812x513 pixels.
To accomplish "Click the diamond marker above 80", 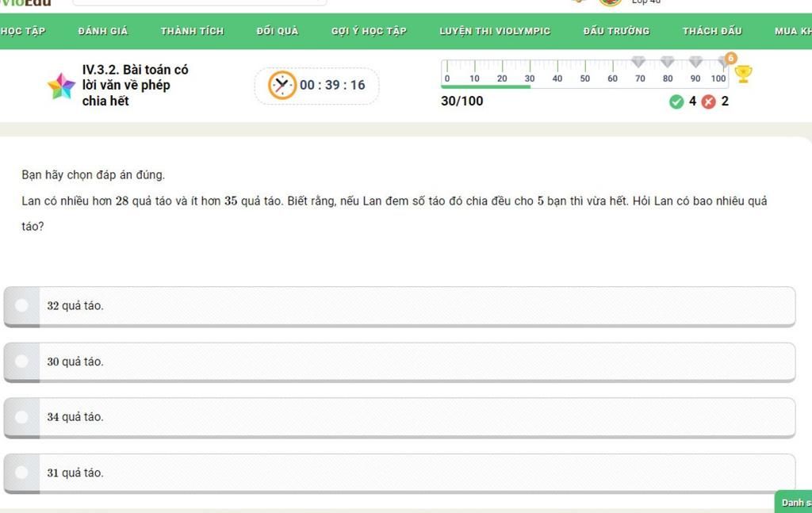I will pyautogui.click(x=668, y=63).
